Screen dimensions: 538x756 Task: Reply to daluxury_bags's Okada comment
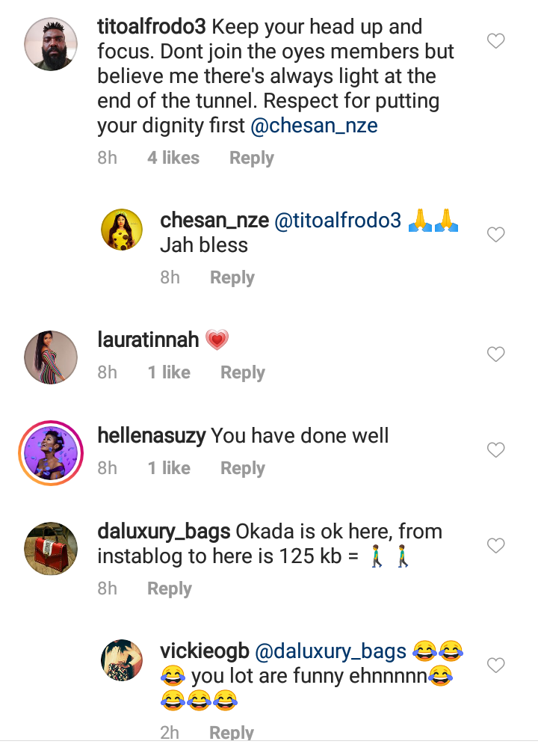pyautogui.click(x=170, y=588)
